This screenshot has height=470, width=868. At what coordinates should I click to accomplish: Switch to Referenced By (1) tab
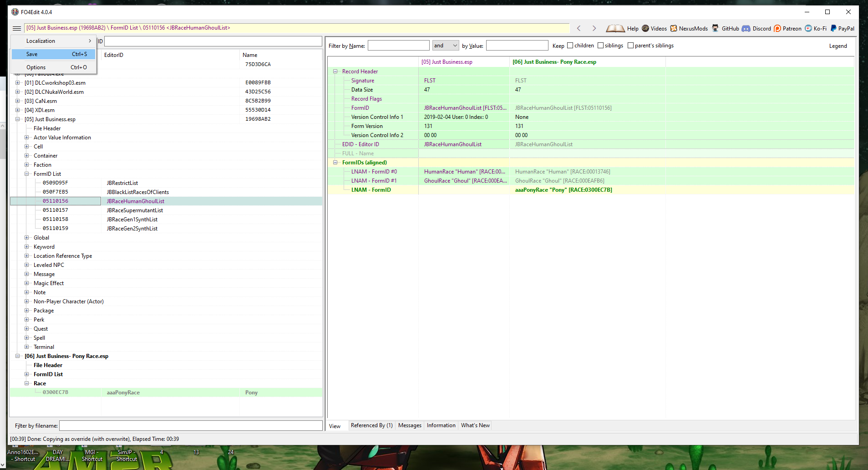click(x=371, y=425)
